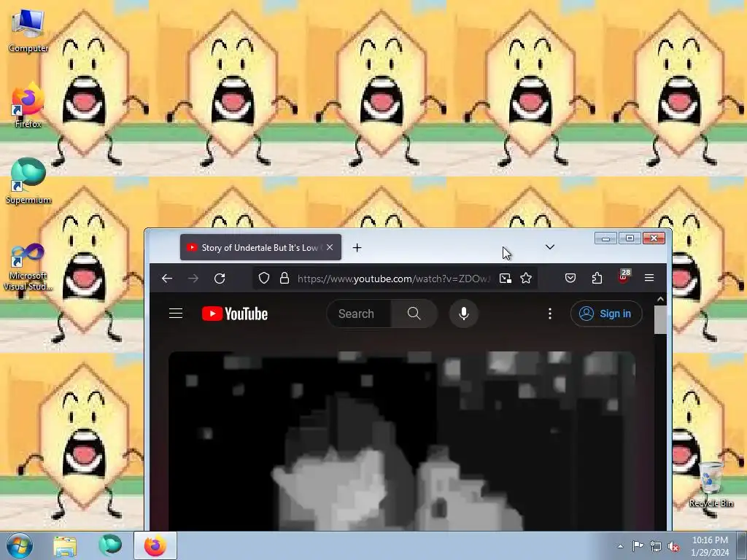Click the padlock site security icon
This screenshot has width=747, height=560.
(x=285, y=278)
